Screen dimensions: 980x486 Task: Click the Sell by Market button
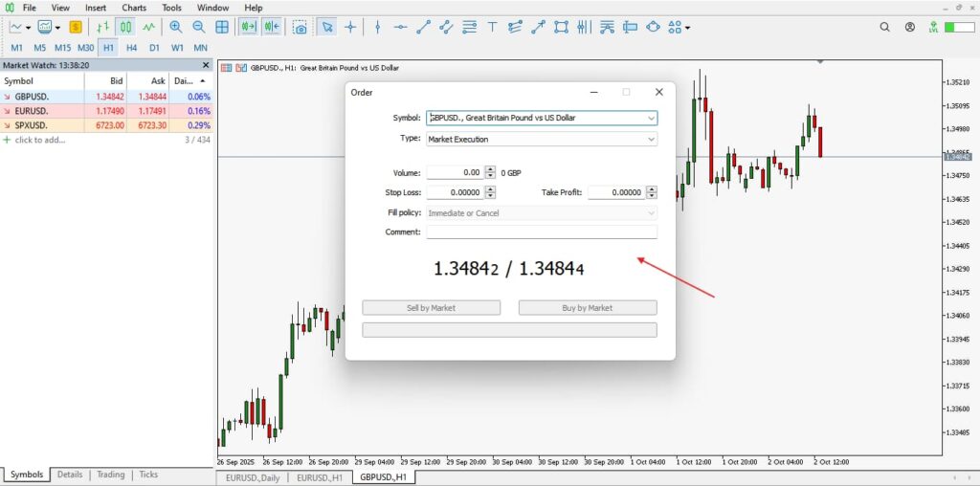pos(431,308)
